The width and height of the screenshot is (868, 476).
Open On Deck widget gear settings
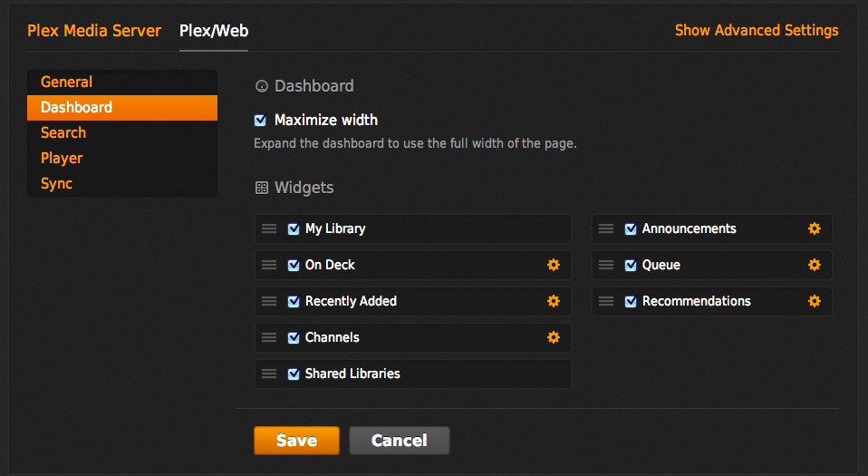pos(554,265)
